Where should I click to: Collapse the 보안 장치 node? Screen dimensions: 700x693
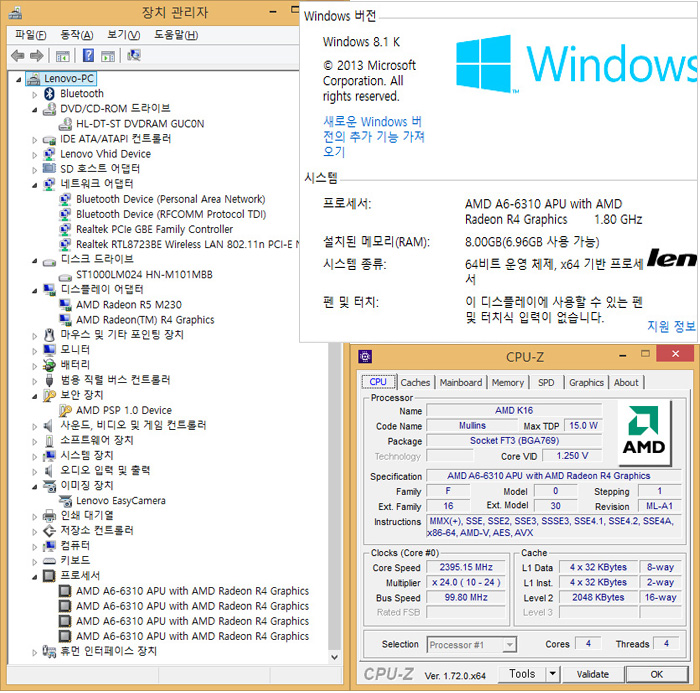(35, 396)
